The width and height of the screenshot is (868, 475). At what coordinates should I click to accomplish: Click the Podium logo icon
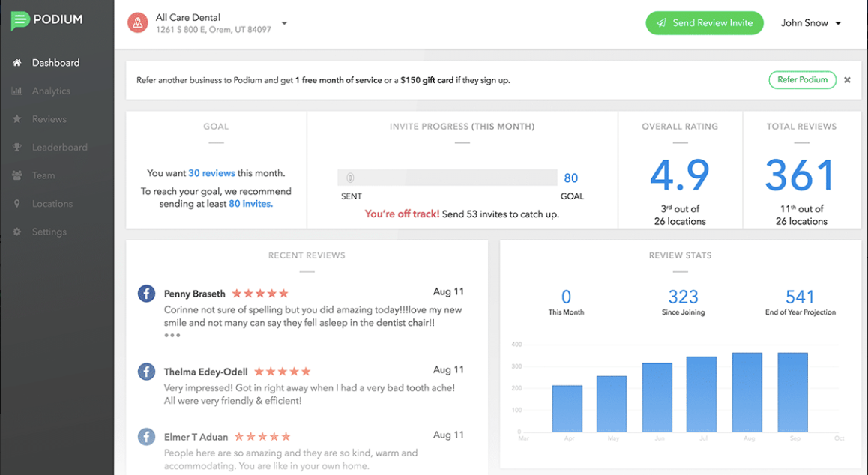20,20
